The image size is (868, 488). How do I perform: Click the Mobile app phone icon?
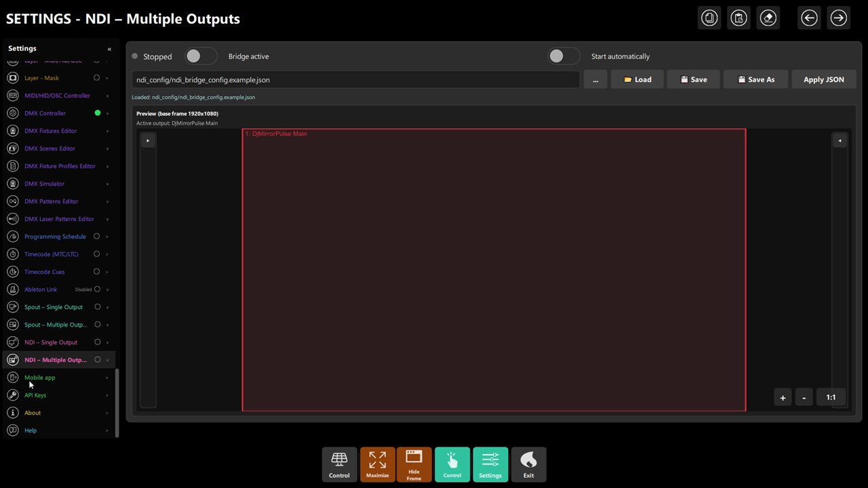coord(12,378)
